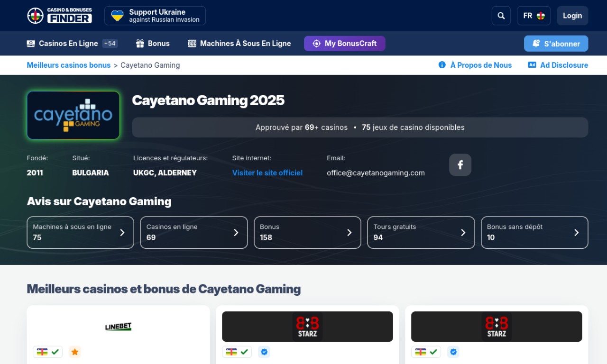This screenshot has height=364, width=607.
Task: Click the Login button
Action: pos(572,16)
